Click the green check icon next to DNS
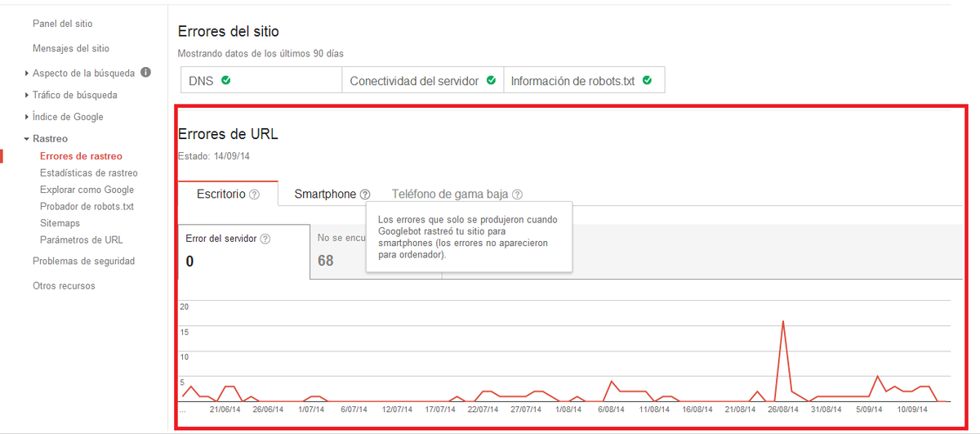 pos(225,81)
